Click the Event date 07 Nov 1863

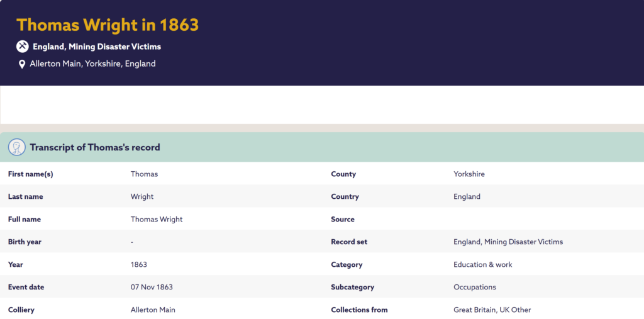pyautogui.click(x=152, y=287)
